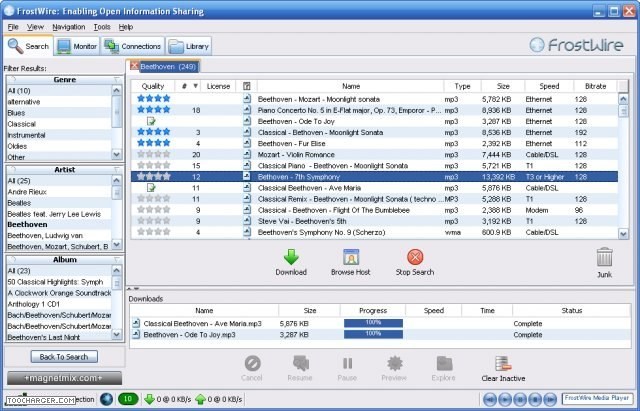
Task: Click the Clear Inactive icon
Action: (503, 364)
